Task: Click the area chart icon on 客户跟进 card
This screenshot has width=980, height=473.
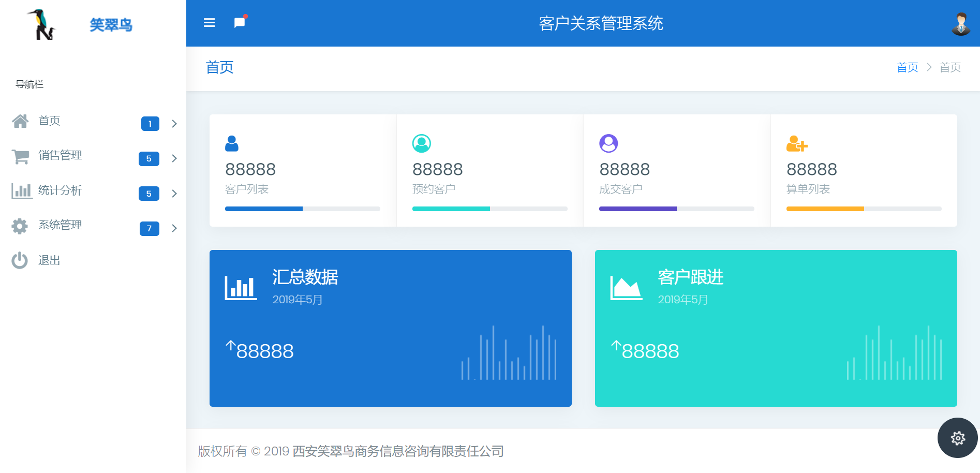Action: (626, 288)
